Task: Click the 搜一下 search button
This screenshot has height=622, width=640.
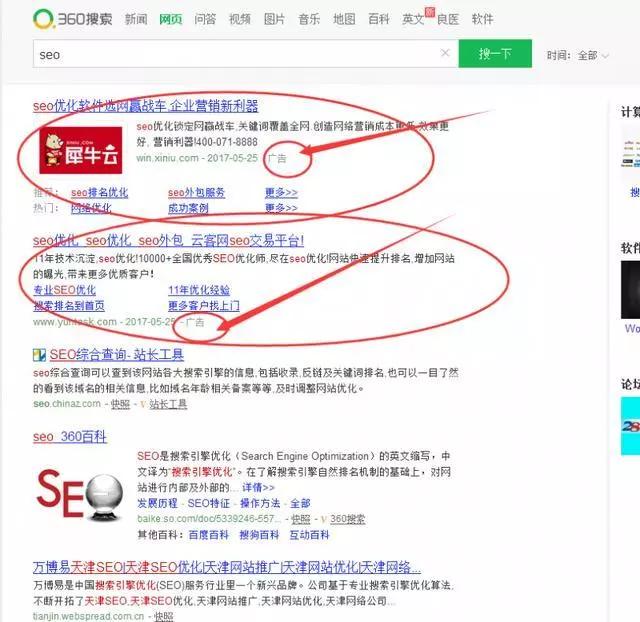Action: click(495, 53)
